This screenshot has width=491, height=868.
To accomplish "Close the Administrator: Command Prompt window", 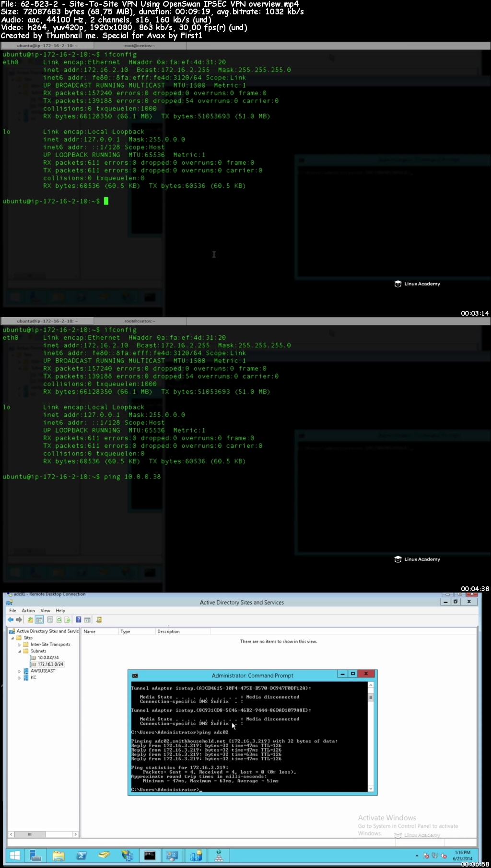I will tap(366, 674).
